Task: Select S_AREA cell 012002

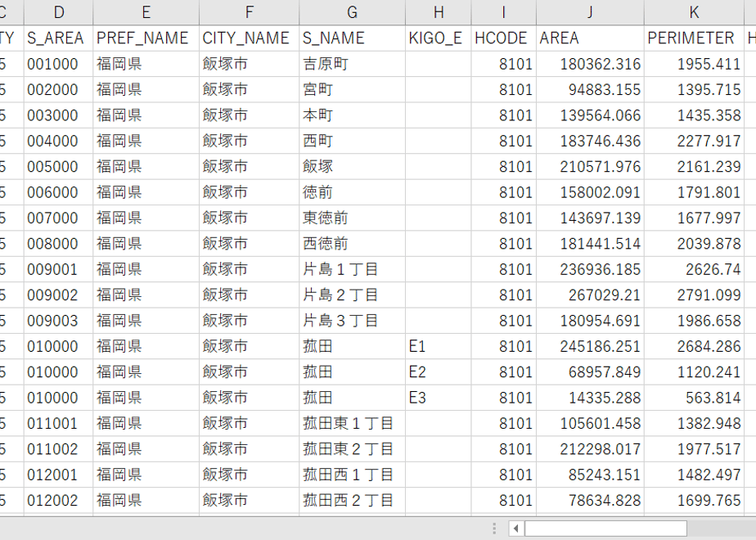Action: [x=58, y=500]
